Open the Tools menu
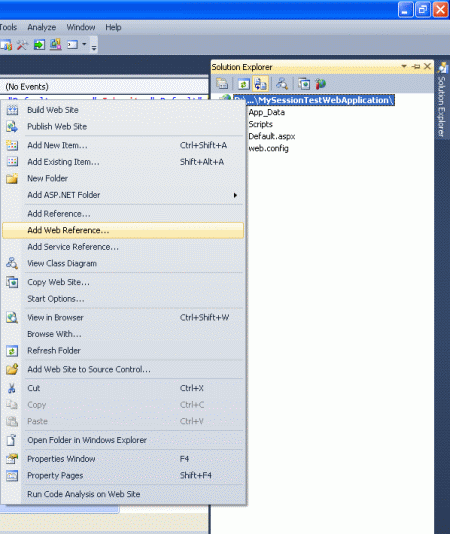This screenshot has width=450, height=534. 8,27
